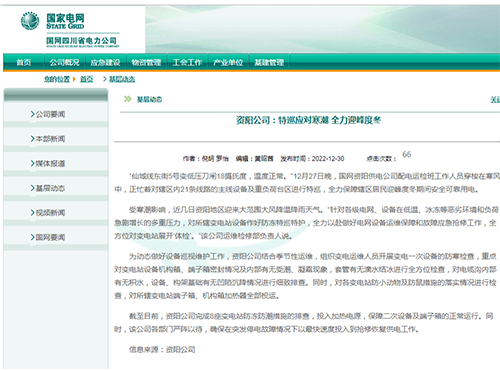
Task: Click the article title 资阳公司：特巡应对寒潮
Action: pos(308,120)
